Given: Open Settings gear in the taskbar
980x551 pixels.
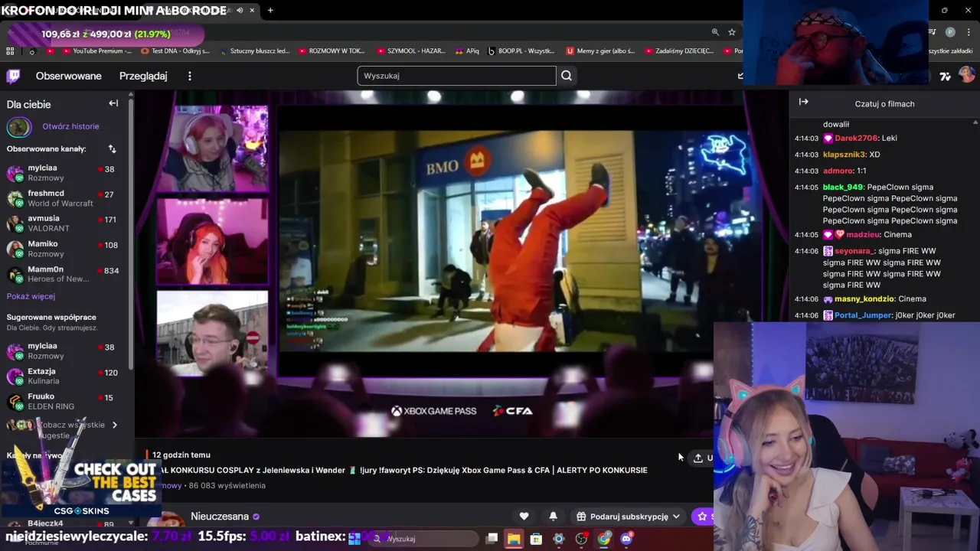Looking at the screenshot, I should click(x=559, y=539).
